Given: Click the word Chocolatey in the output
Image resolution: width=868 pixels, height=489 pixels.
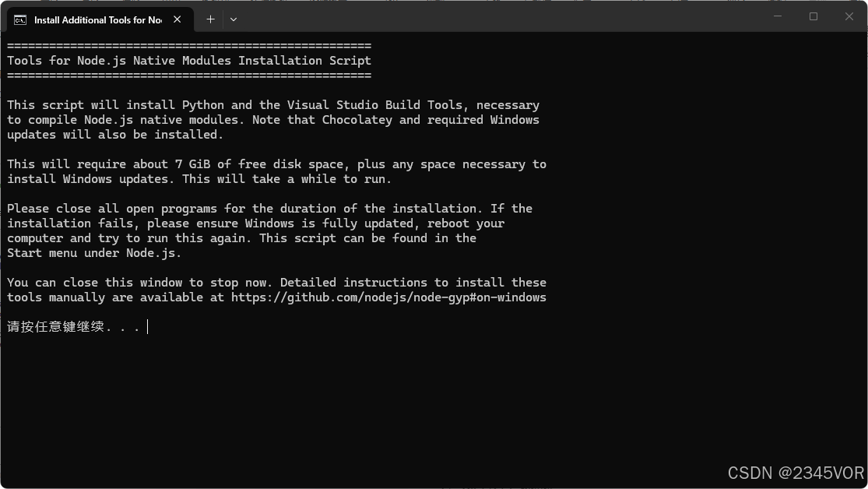Looking at the screenshot, I should (x=357, y=120).
